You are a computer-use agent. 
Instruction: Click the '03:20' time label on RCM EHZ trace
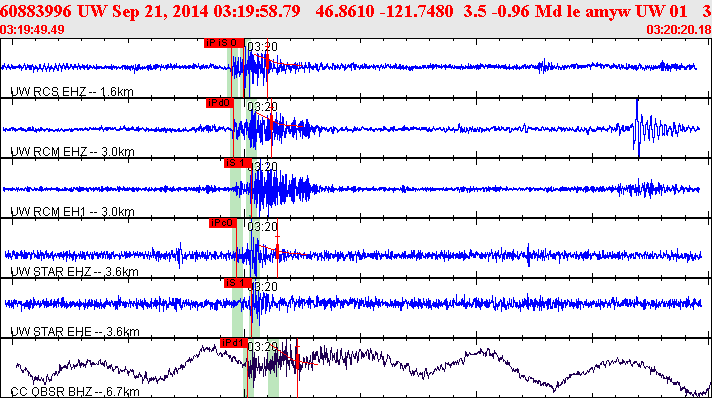tap(262, 107)
